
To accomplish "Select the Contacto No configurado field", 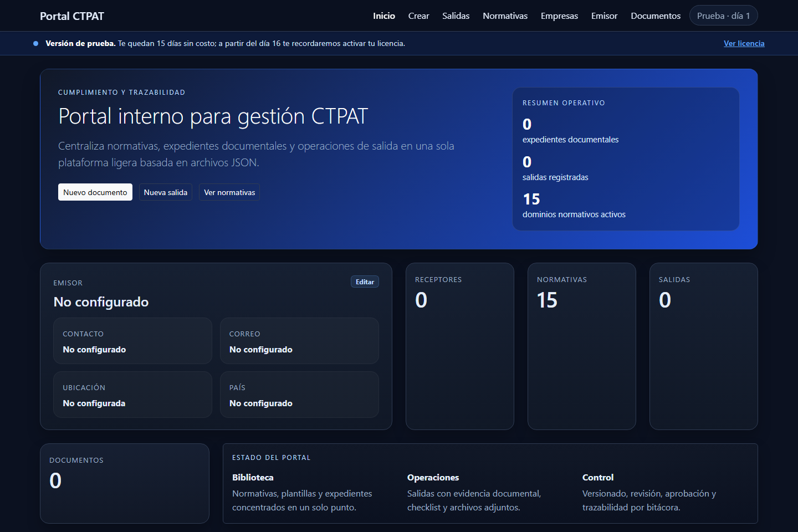I will [x=133, y=341].
